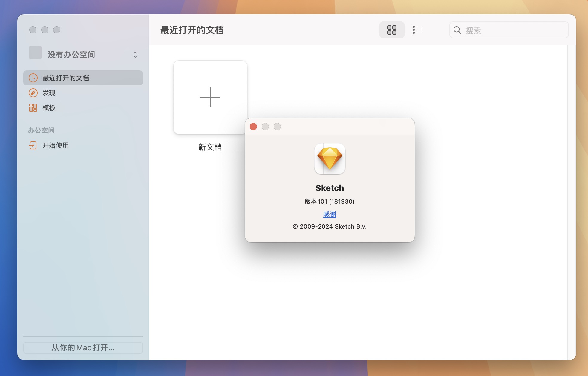Click the Sketch name in About window
Viewport: 588px width, 376px height.
tap(330, 188)
